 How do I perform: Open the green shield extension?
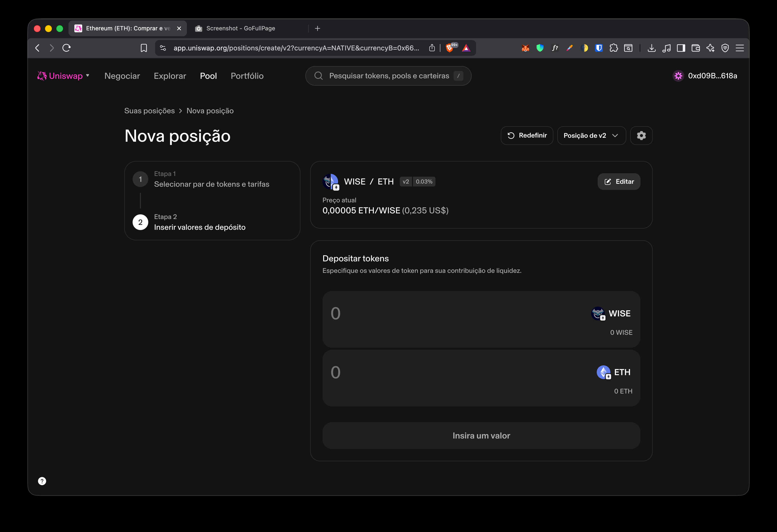pos(540,48)
